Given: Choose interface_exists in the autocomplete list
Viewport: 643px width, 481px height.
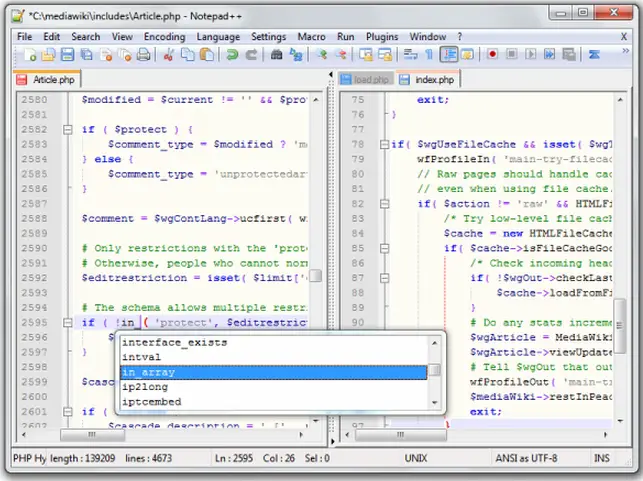Looking at the screenshot, I should (x=274, y=342).
